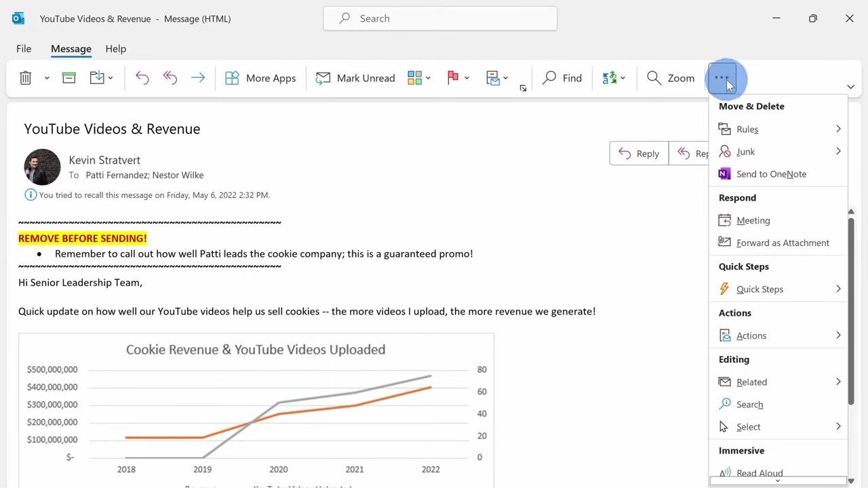Click the Reply All double-arrow ribbon icon
The image size is (868, 488).
tap(170, 78)
